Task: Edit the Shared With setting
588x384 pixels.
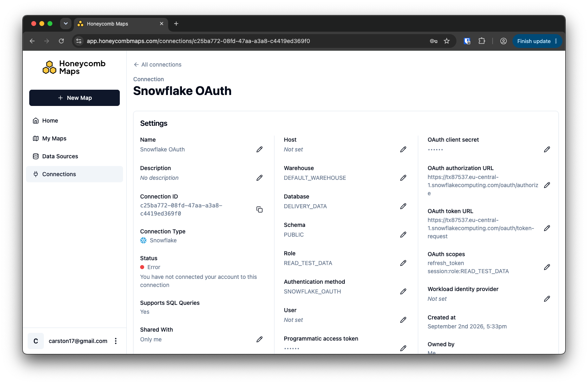Action: [x=259, y=339]
